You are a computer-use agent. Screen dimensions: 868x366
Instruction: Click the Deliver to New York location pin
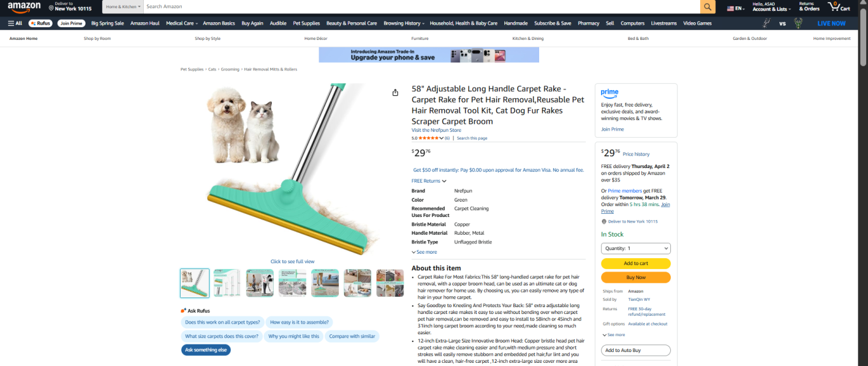(51, 8)
